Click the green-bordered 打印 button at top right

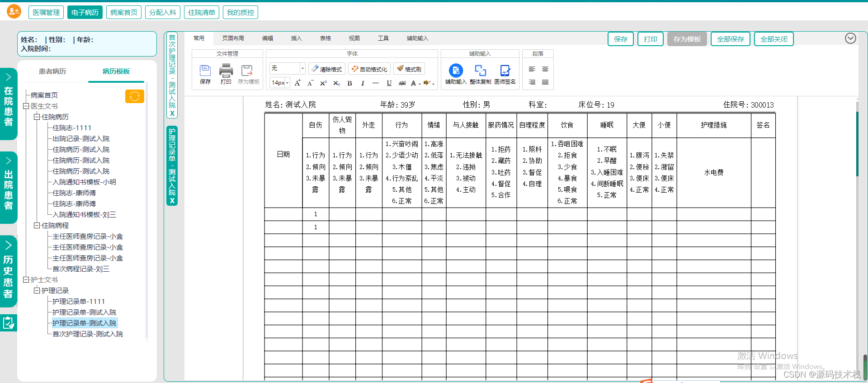click(651, 39)
